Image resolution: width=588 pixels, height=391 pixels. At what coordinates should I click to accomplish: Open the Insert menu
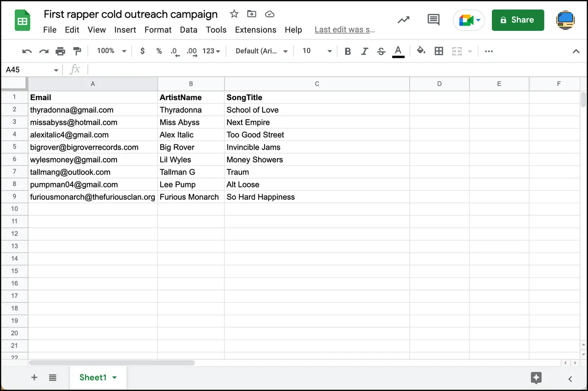point(125,30)
